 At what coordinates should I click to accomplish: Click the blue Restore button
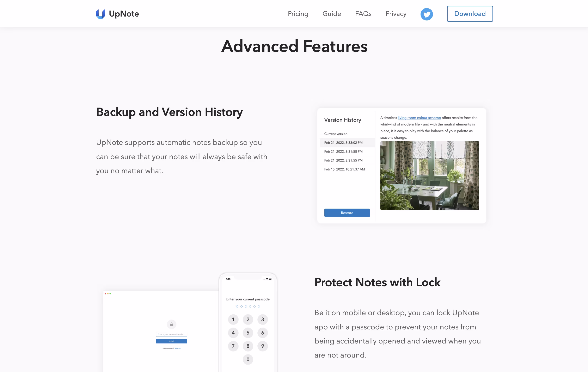point(347,213)
